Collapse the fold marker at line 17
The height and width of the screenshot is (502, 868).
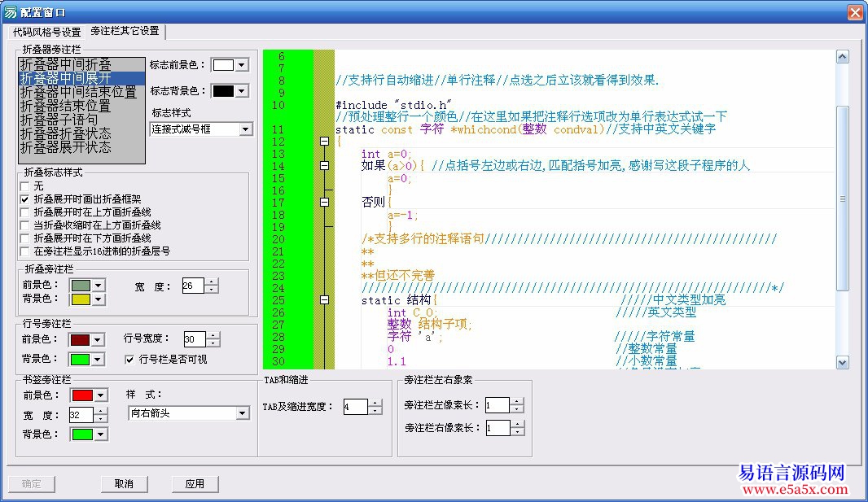(324, 203)
